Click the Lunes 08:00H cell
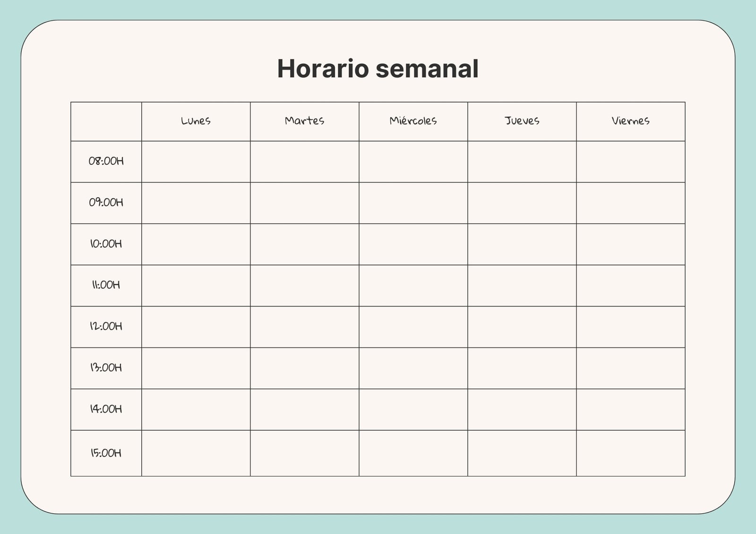This screenshot has height=534, width=756. 196,161
